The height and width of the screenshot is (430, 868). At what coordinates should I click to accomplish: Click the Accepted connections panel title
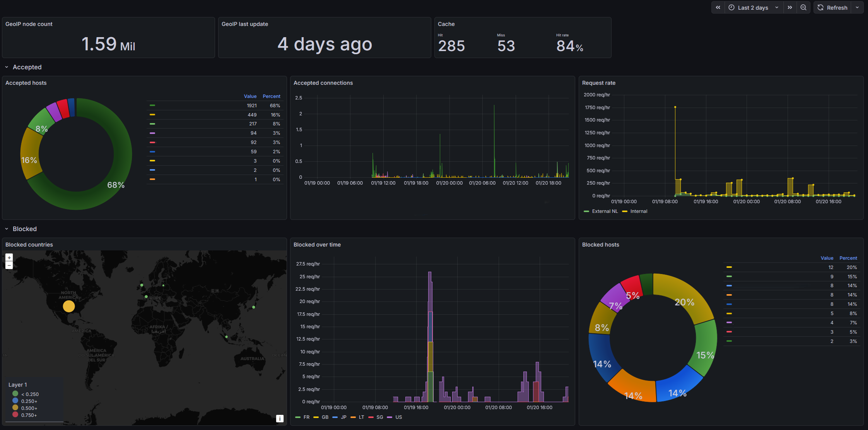(x=323, y=83)
